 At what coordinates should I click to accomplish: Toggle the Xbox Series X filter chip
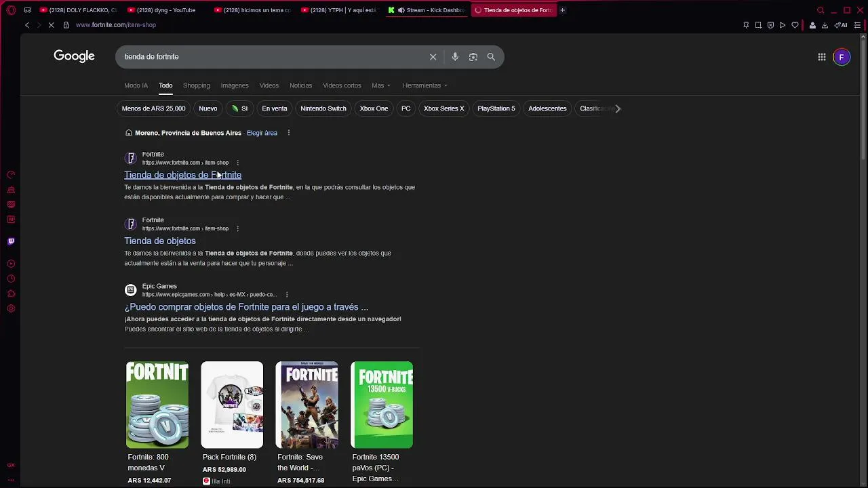point(444,108)
